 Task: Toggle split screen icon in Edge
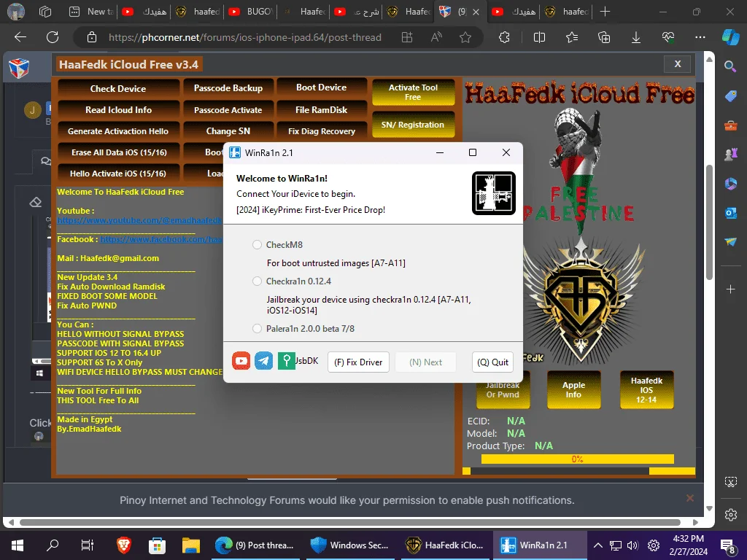point(539,37)
